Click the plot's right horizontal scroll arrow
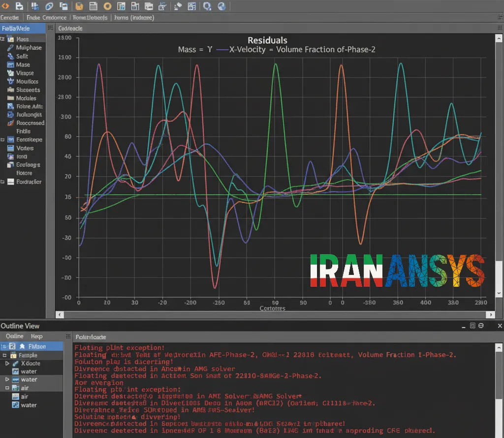Image resolution: width=504 pixels, height=438 pixels. click(491, 315)
